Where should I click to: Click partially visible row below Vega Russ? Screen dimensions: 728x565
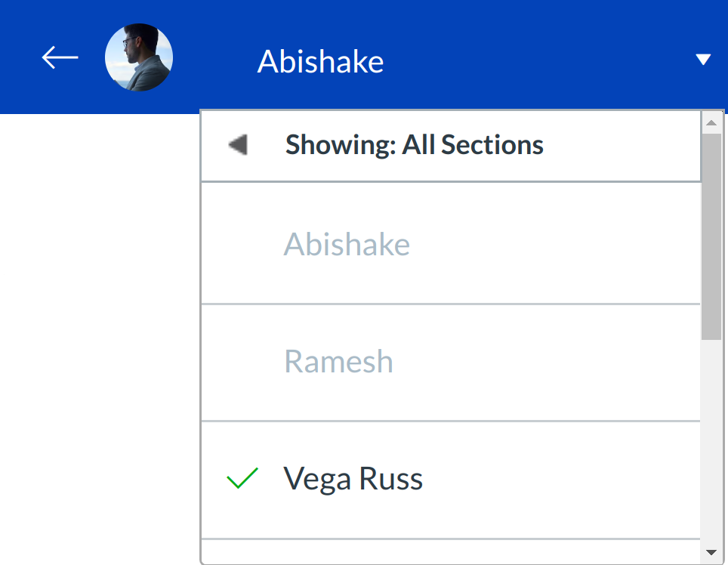click(450, 551)
